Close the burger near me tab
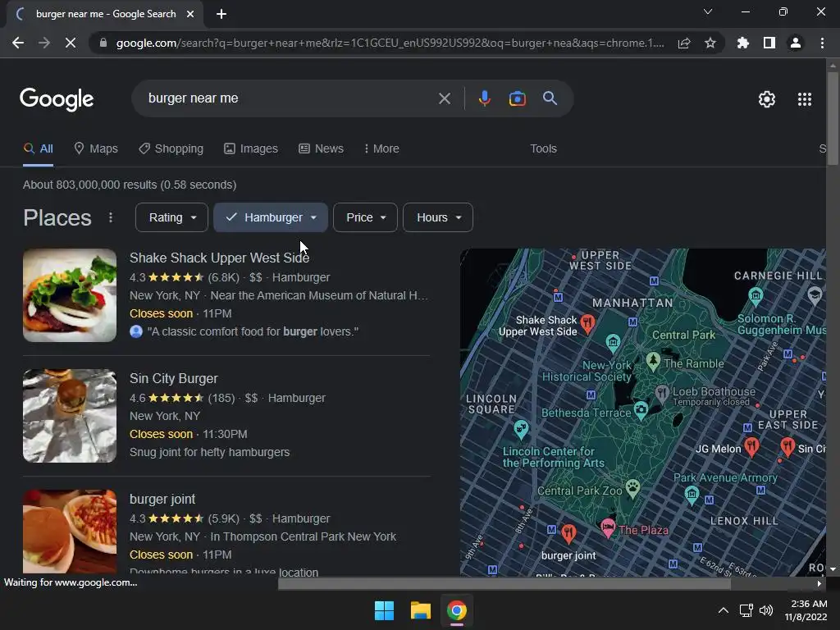Screen dimensions: 840x630 pos(190,14)
